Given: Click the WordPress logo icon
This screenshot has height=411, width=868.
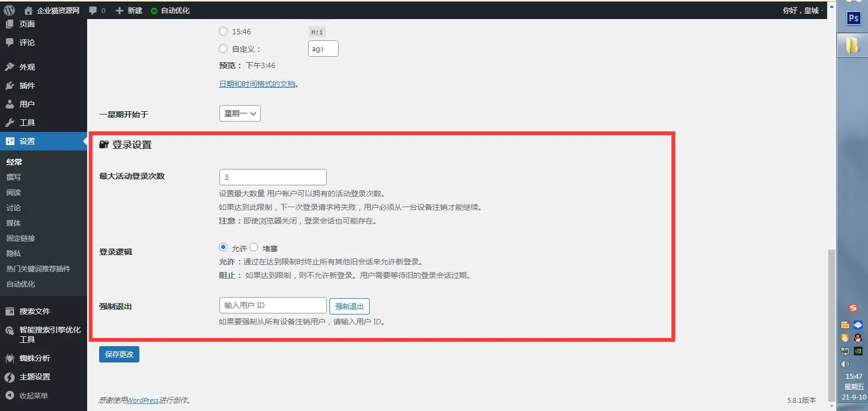Looking at the screenshot, I should pyautogui.click(x=9, y=10).
